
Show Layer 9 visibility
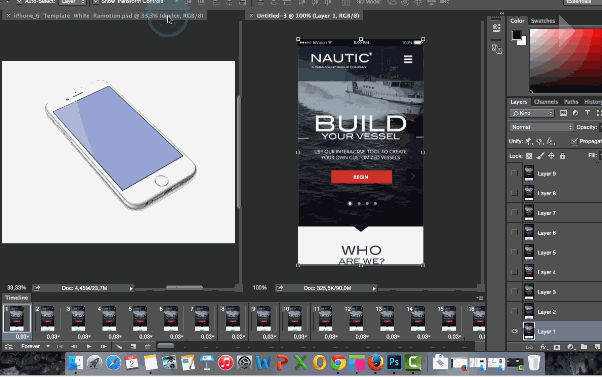point(514,173)
